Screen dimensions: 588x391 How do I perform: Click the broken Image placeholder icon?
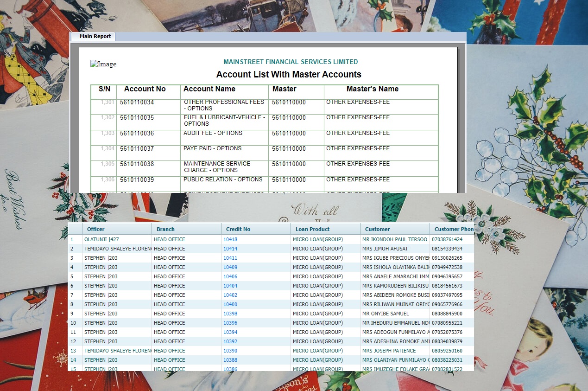[103, 64]
